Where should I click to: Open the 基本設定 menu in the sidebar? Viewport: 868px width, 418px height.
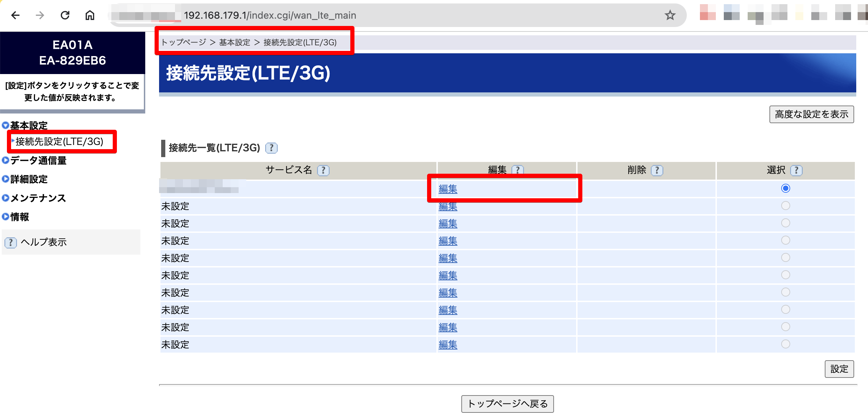pos(28,126)
